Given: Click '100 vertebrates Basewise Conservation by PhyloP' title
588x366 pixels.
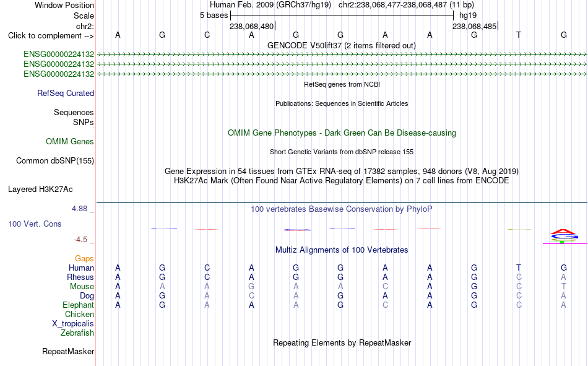Looking at the screenshot, I should click(342, 209).
